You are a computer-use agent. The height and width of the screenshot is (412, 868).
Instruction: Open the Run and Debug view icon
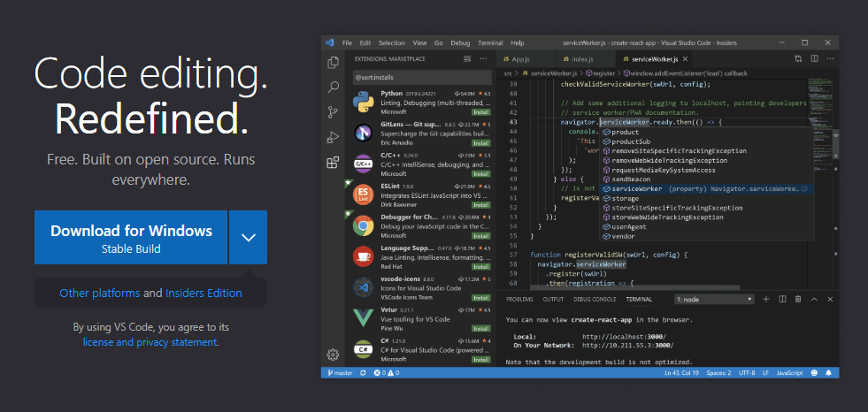coord(333,137)
